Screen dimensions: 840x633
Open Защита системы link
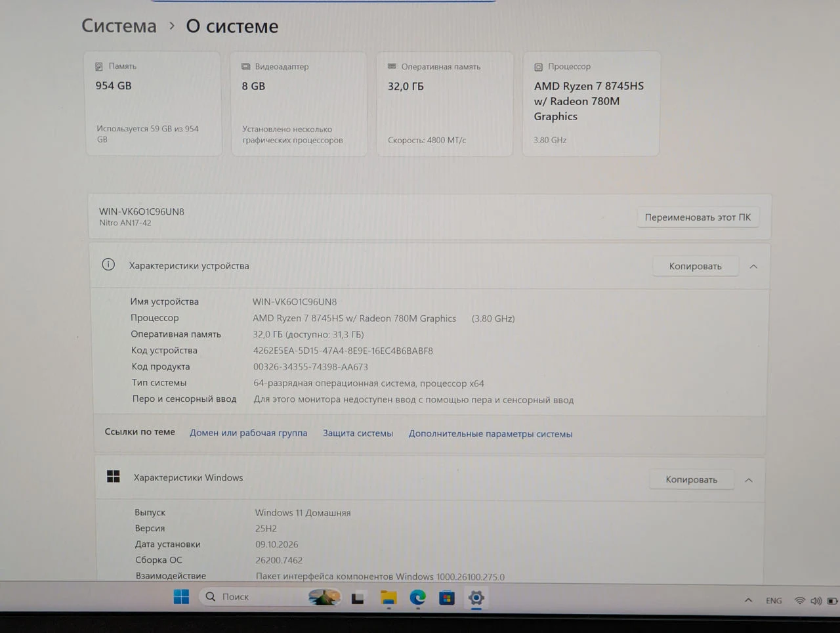point(358,433)
